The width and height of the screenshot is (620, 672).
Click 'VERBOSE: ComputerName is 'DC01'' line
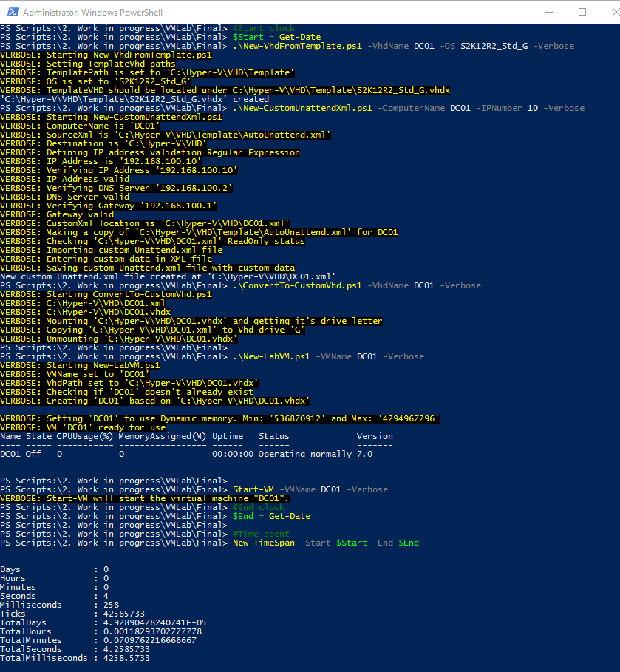(80, 126)
